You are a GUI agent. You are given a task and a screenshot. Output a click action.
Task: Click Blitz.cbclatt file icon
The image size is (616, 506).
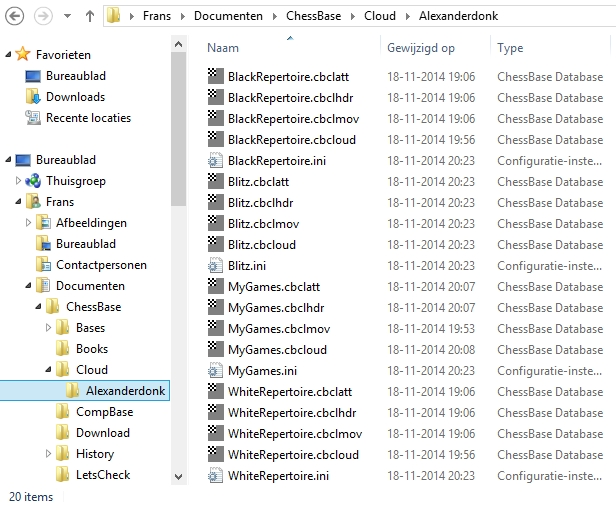coord(215,182)
